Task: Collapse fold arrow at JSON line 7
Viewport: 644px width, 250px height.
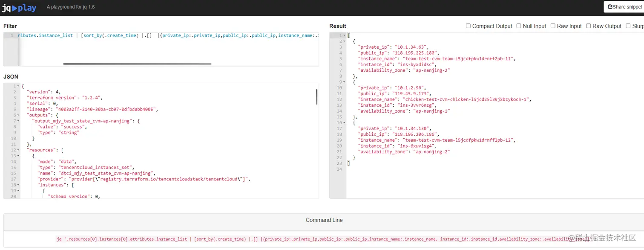Action: [x=17, y=121]
